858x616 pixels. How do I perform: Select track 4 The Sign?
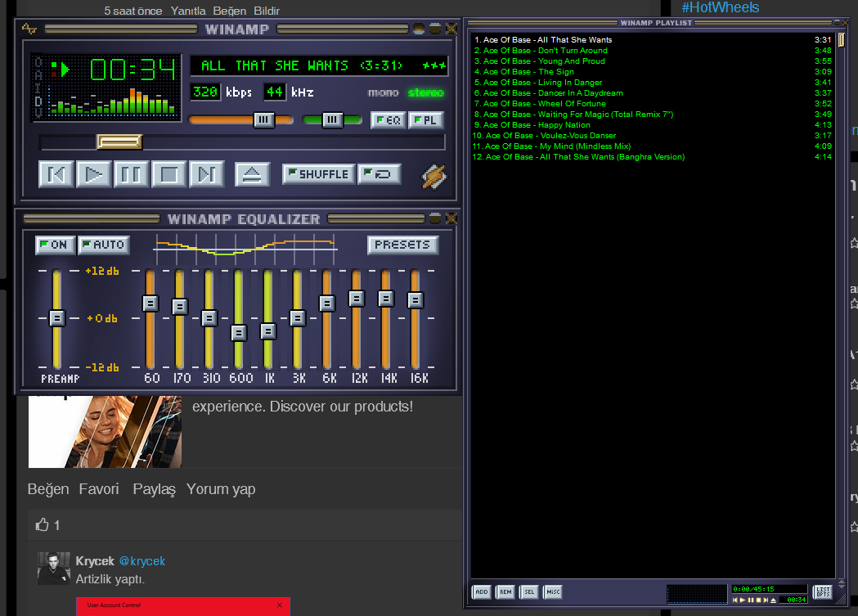[x=653, y=72]
